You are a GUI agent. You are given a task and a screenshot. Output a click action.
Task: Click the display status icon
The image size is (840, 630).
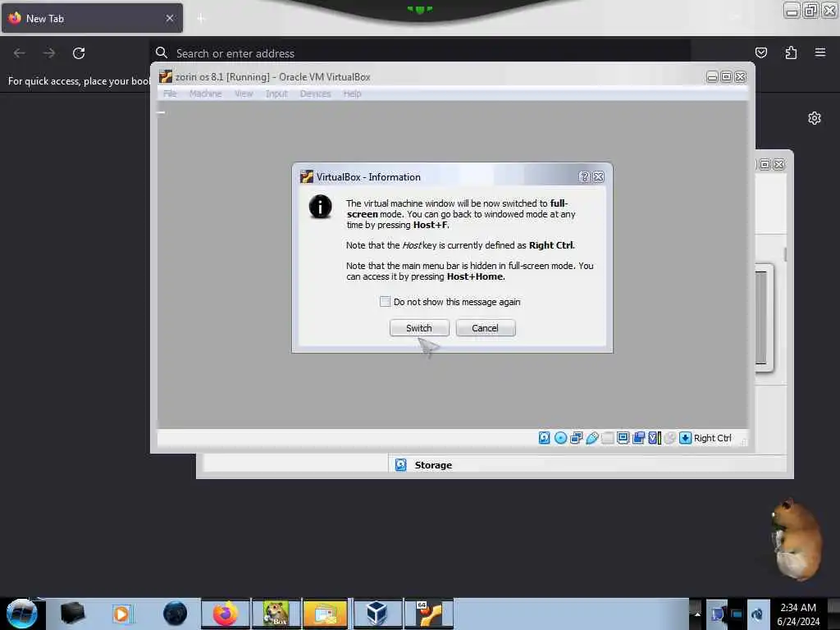(x=623, y=438)
